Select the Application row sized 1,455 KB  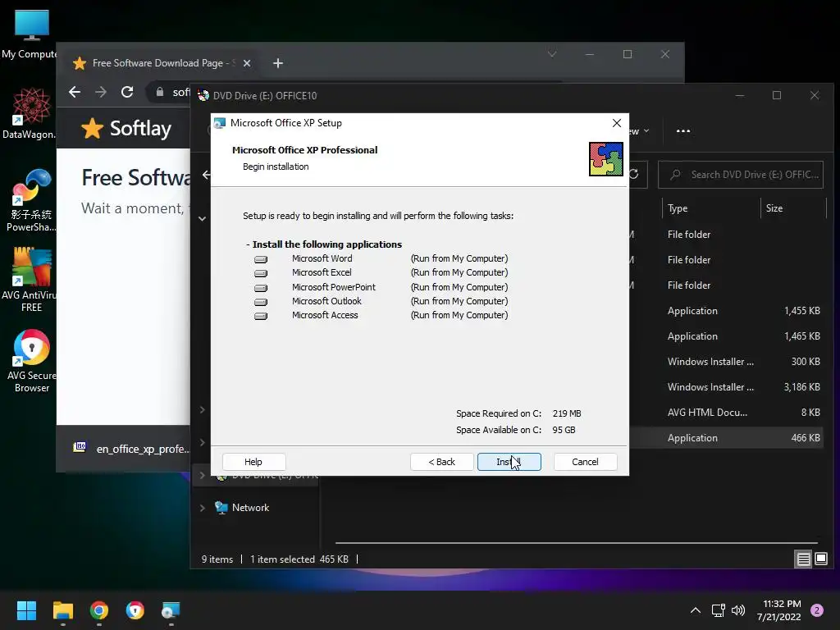coord(727,311)
